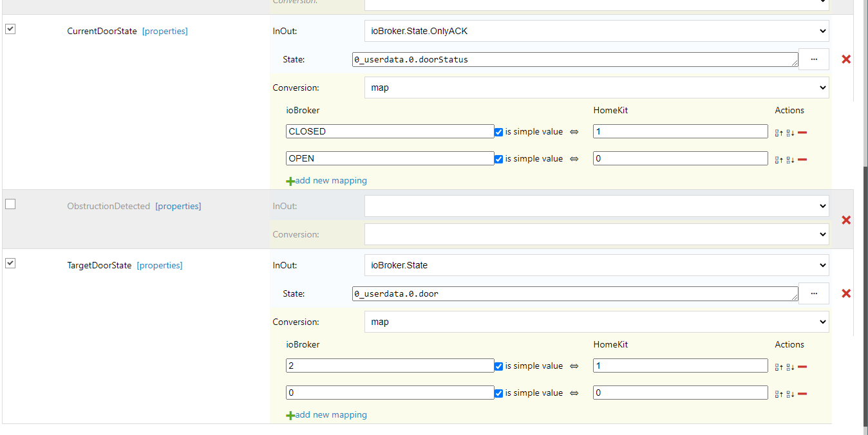This screenshot has width=868, height=435.
Task: Edit HomeKit value 1 for CLOSED mapping
Action: pyautogui.click(x=681, y=131)
